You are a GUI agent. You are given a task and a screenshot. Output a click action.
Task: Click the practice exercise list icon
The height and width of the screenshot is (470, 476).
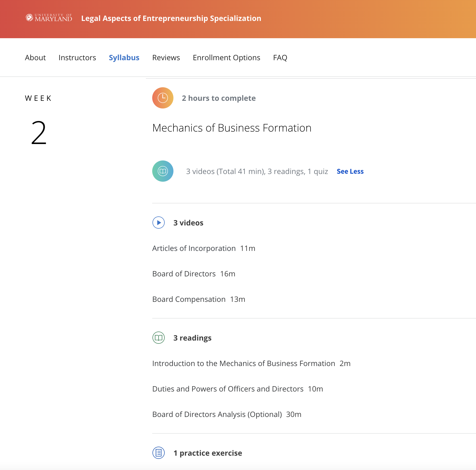[x=159, y=453]
